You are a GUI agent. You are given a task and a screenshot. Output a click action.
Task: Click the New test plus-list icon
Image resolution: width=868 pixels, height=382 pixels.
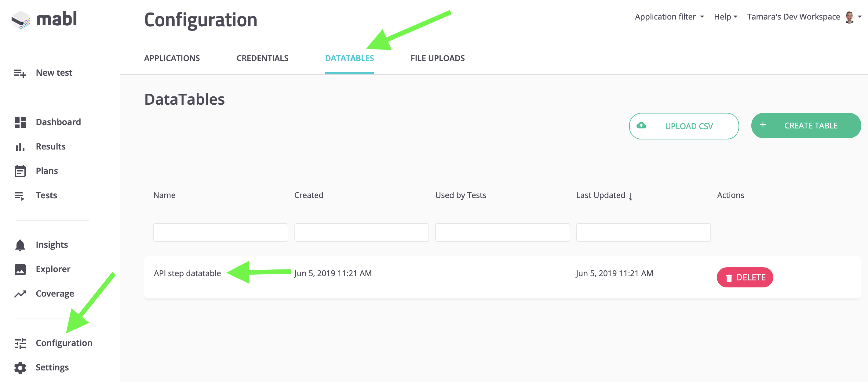(x=20, y=73)
